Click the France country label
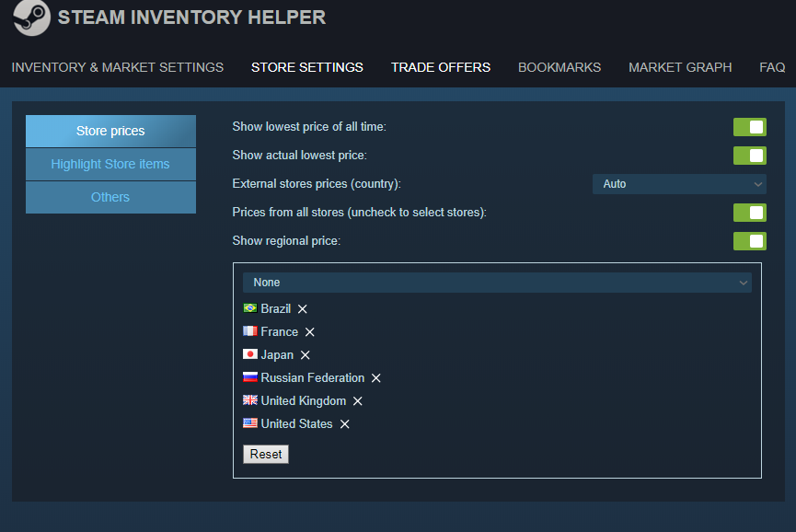 279,332
